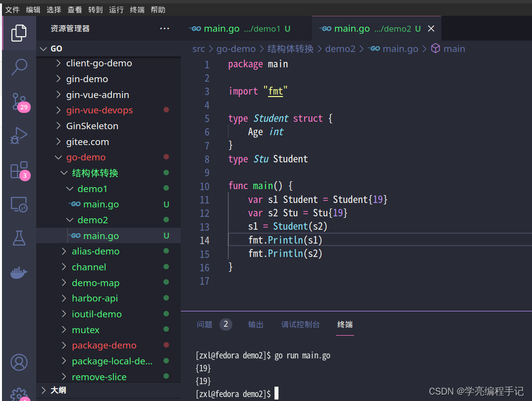This screenshot has height=401, width=532.
Task: Open the Accounts profile icon
Action: tap(19, 362)
